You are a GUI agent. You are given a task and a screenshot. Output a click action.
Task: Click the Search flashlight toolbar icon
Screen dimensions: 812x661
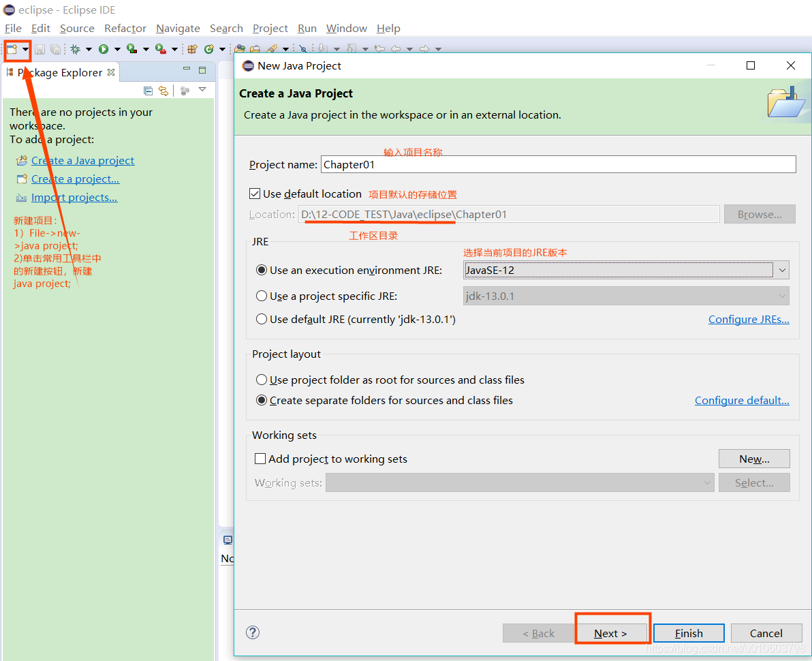pos(272,49)
